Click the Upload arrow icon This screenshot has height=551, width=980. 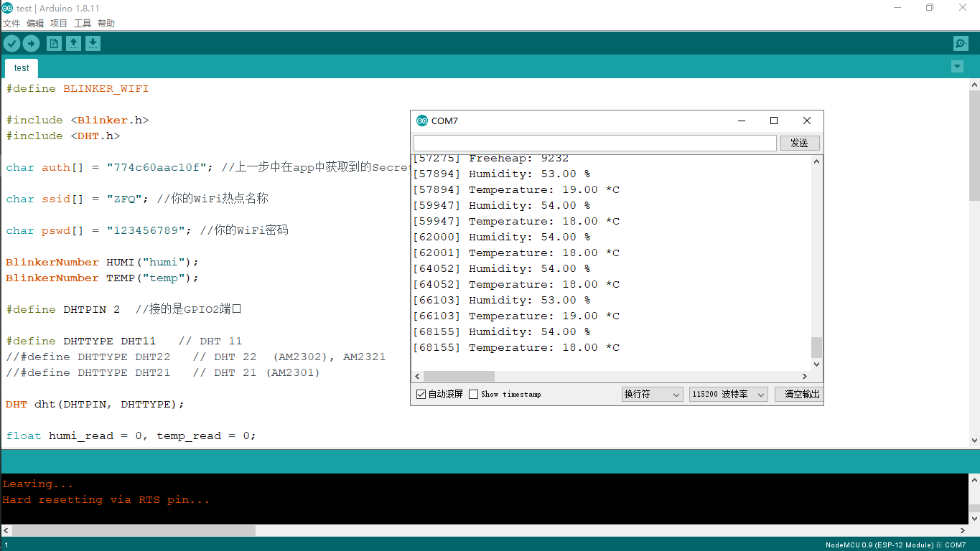pos(31,44)
